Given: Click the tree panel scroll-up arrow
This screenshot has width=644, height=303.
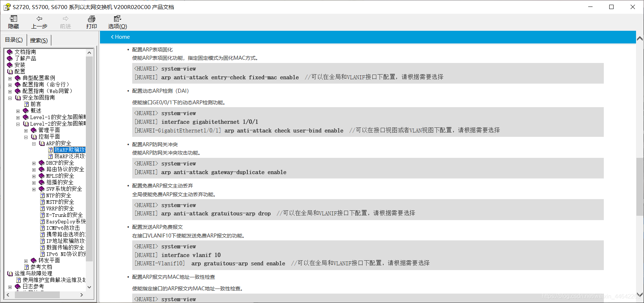Looking at the screenshot, I should point(89,52).
